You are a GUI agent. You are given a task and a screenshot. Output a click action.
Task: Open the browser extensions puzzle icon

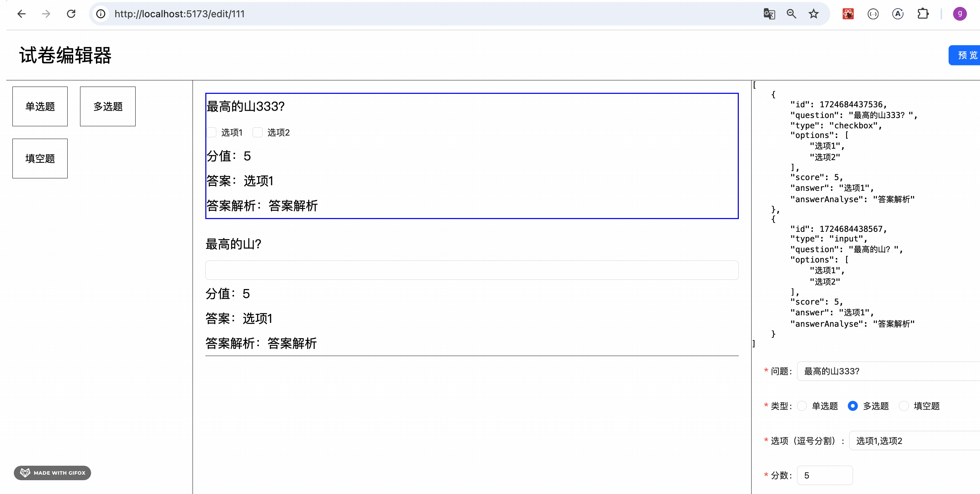point(923,14)
